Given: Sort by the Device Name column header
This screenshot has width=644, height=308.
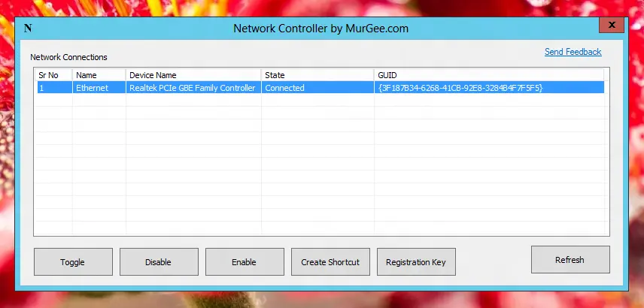Looking at the screenshot, I should pyautogui.click(x=193, y=75).
